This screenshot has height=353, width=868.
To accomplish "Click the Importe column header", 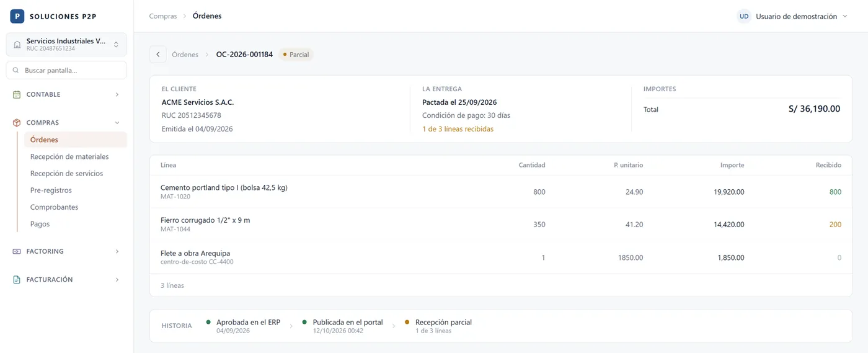I will [x=732, y=165].
